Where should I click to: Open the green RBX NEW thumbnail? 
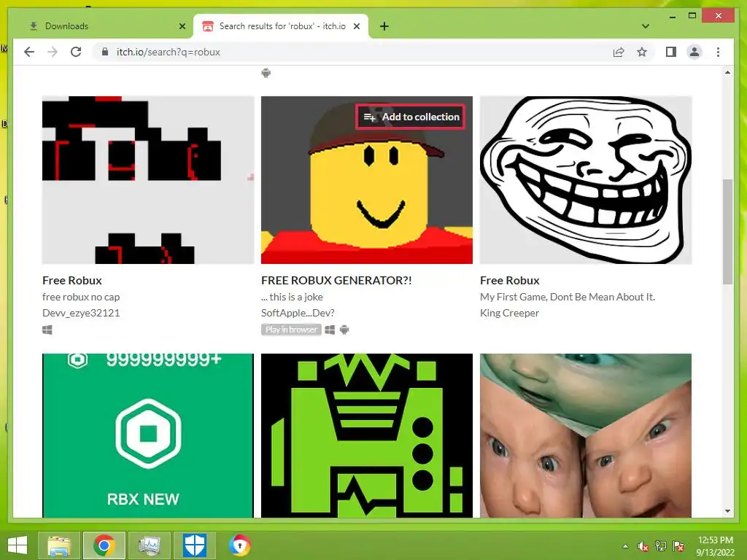point(148,435)
